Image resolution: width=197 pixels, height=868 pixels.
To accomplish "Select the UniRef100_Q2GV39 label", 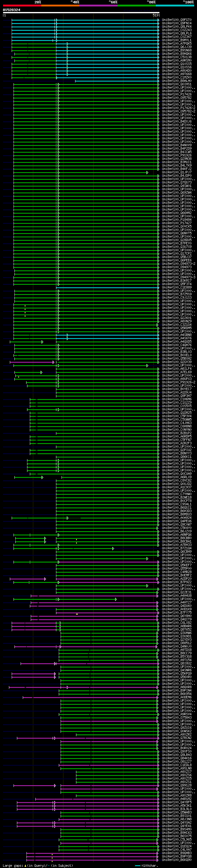I will coord(177,362).
